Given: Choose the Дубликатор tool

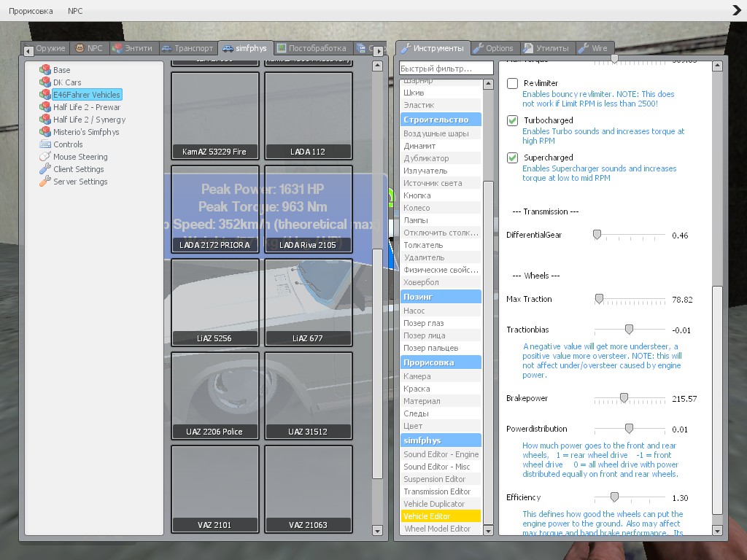Looking at the screenshot, I should click(x=426, y=158).
